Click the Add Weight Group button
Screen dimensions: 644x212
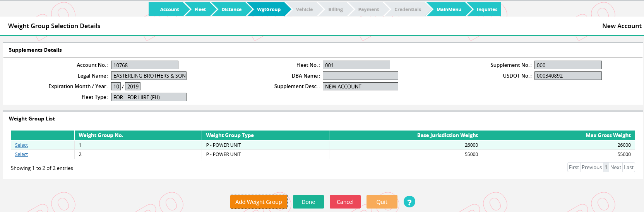[x=259, y=202]
